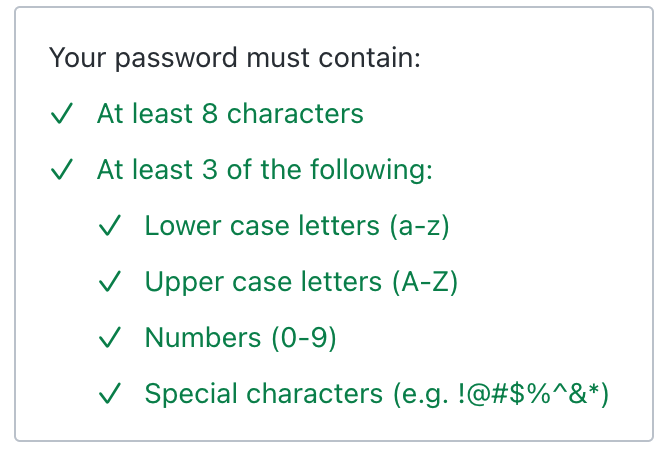
Task: Click the checkmark next to At least 3 of the following
Action: pos(62,171)
